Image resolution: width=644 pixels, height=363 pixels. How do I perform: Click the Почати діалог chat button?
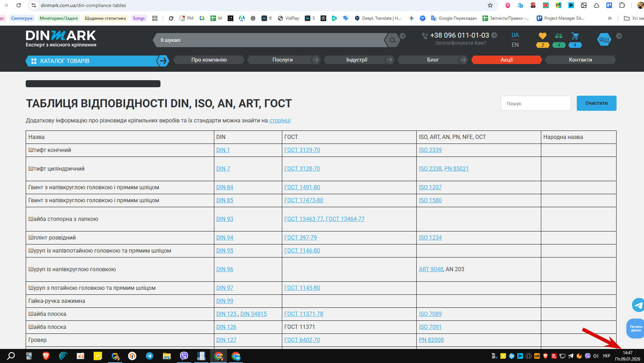(x=636, y=329)
